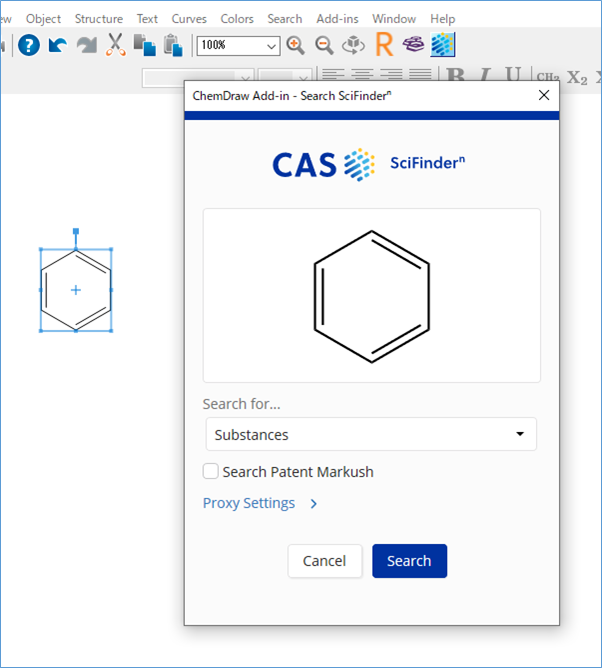Open the ChemDraw help question mark icon
The image size is (602, 668).
pos(29,45)
